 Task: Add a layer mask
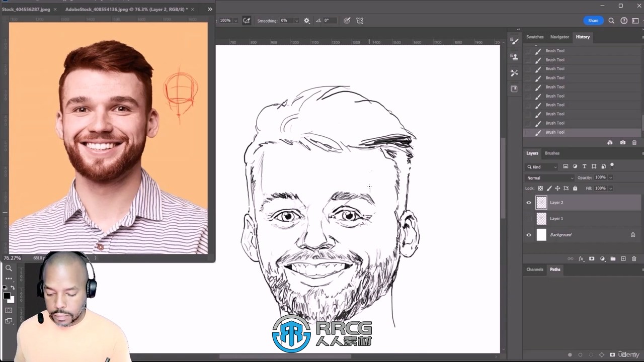click(x=592, y=259)
